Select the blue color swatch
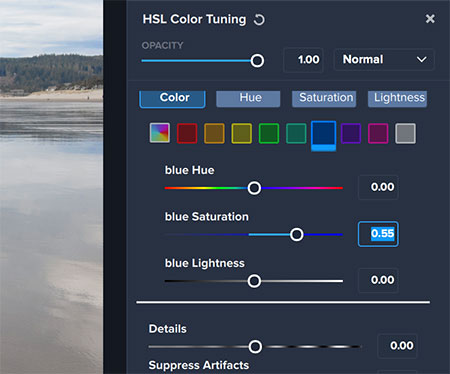This screenshot has height=374, width=450. (x=323, y=136)
